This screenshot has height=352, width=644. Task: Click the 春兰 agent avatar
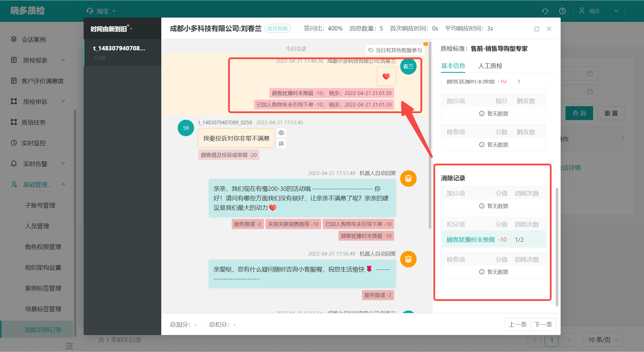408,66
